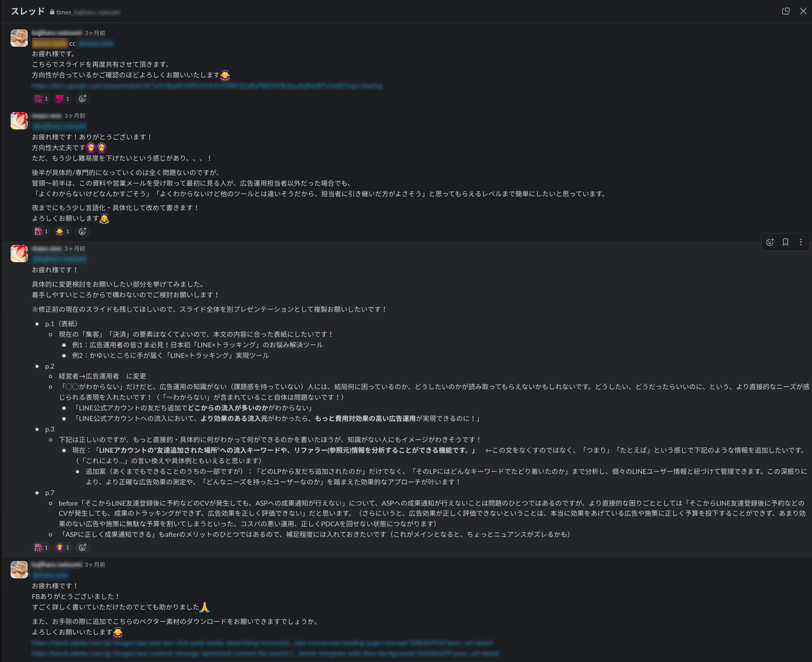Bookmark the hovered message for later

785,242
